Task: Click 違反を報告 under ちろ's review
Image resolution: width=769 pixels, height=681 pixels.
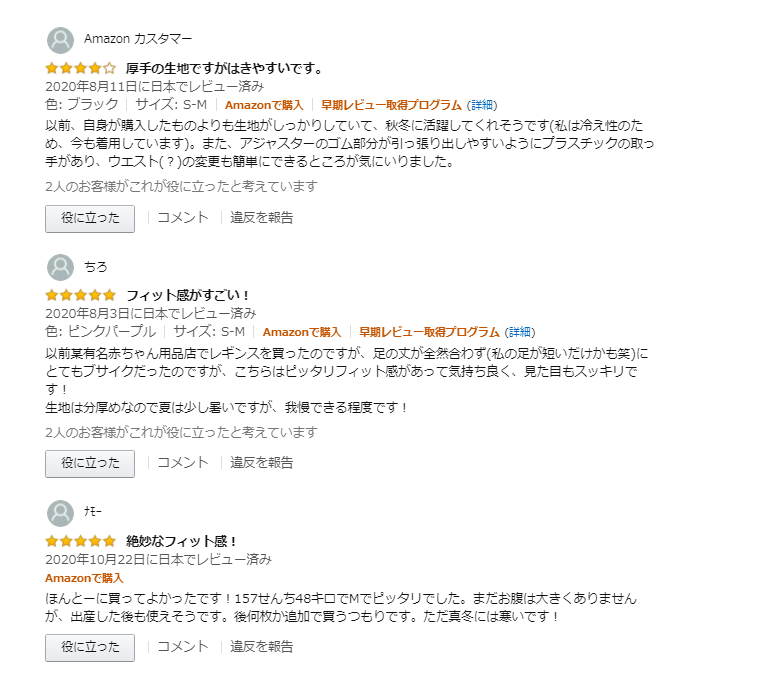Action: click(262, 462)
